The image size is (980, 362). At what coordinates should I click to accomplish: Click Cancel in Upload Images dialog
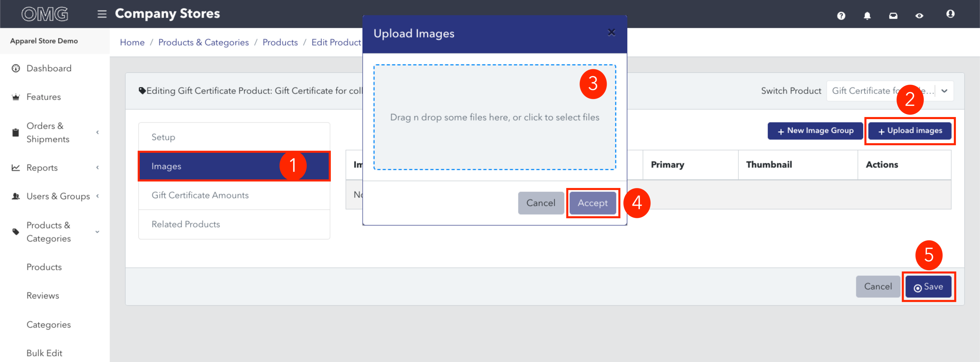541,203
